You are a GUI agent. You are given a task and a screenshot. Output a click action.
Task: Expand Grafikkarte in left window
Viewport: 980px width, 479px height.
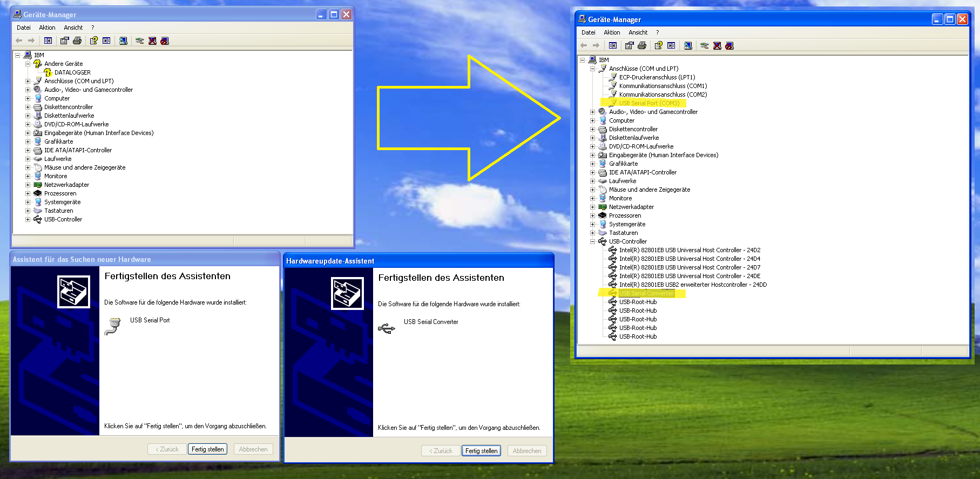coord(28,141)
